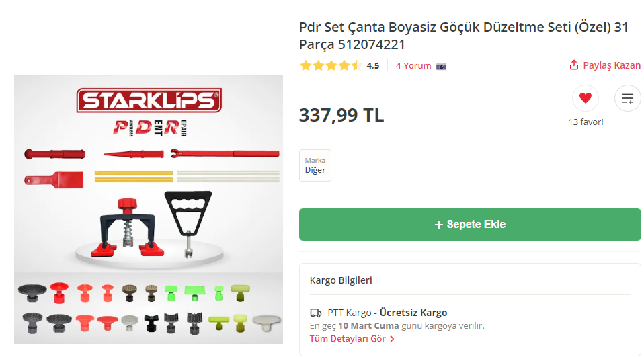Image resolution: width=644 pixels, height=357 pixels.
Task: Select the Marka Diğer brand box
Action: click(315, 165)
